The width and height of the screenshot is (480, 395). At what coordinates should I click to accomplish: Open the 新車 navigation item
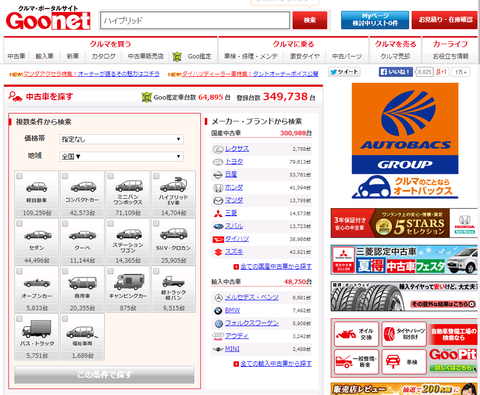72,56
